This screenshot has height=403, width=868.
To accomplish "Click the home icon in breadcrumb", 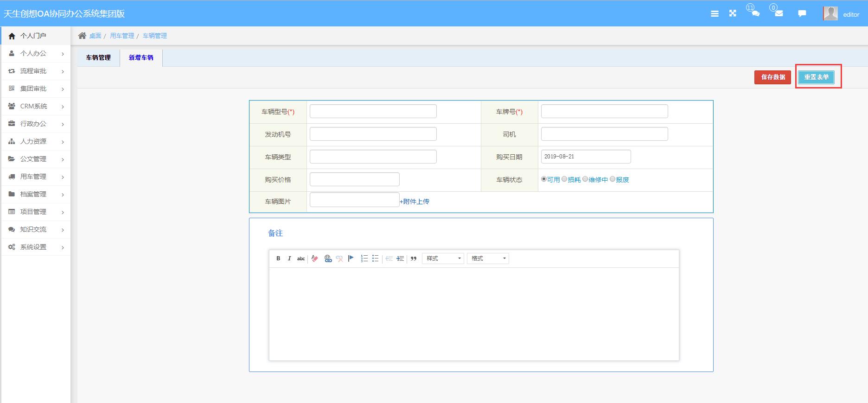I will (x=82, y=36).
